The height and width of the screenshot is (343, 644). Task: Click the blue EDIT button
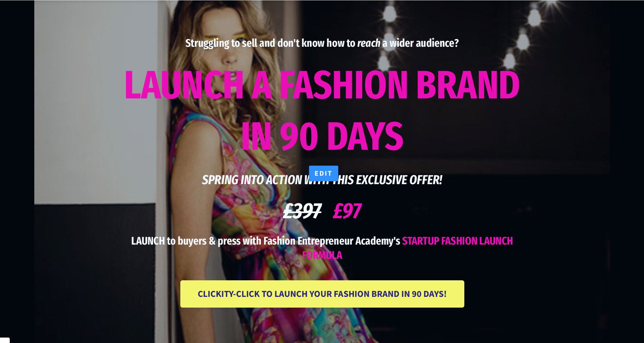point(323,173)
